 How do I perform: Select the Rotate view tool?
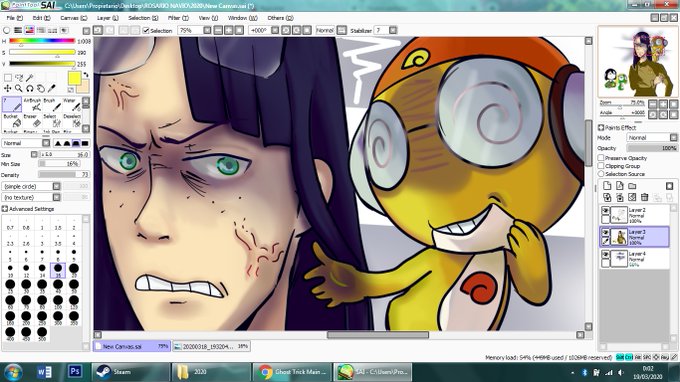pyautogui.click(x=29, y=88)
